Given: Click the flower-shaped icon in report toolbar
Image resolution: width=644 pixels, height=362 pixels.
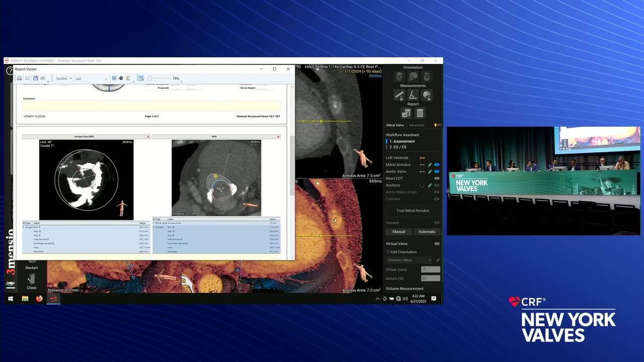Looking at the screenshot, I should tap(121, 78).
